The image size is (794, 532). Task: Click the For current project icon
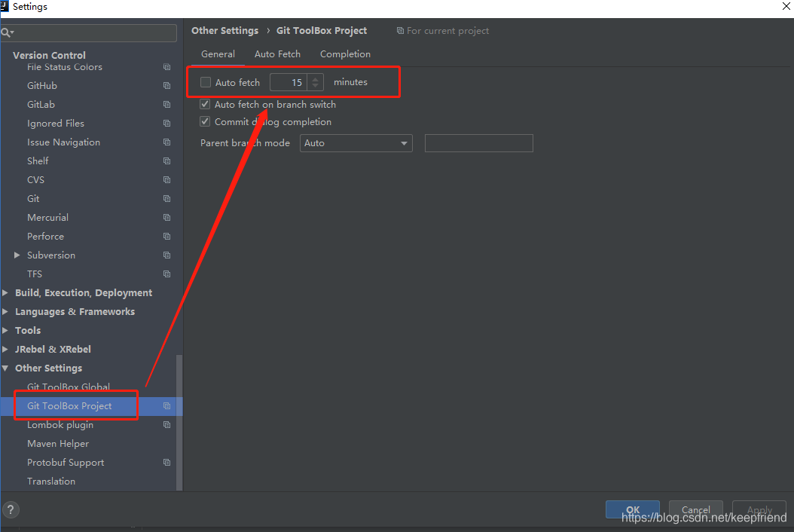click(400, 31)
